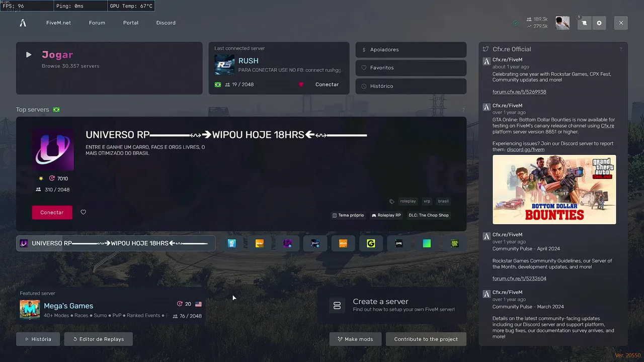
Task: Select the orange server icon in carousel
Action: (343, 243)
